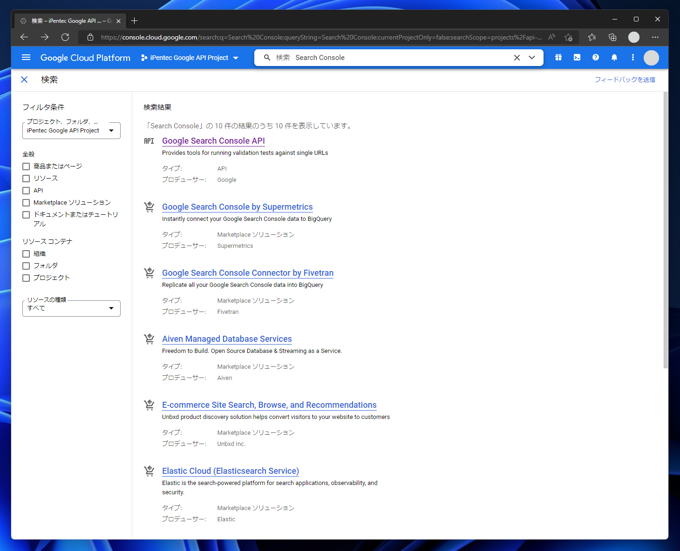Open Google Search Console API result
Image resolution: width=680 pixels, height=551 pixels.
click(213, 141)
